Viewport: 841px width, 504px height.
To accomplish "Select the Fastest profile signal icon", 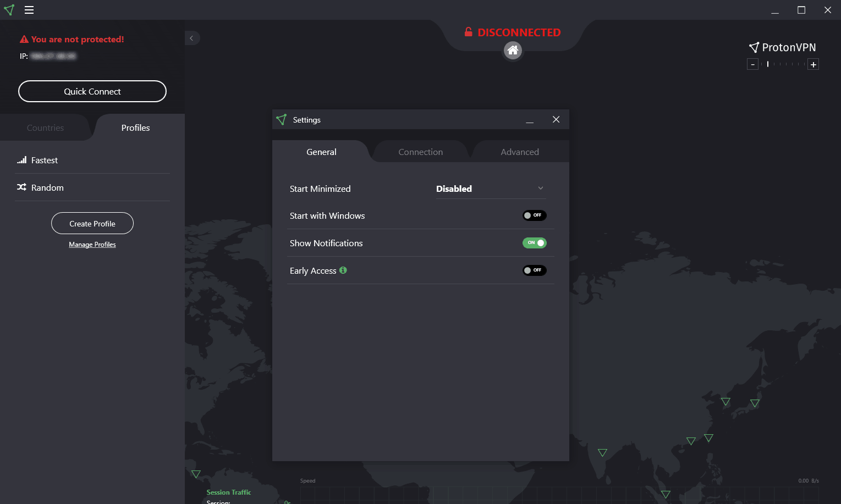I will (22, 160).
